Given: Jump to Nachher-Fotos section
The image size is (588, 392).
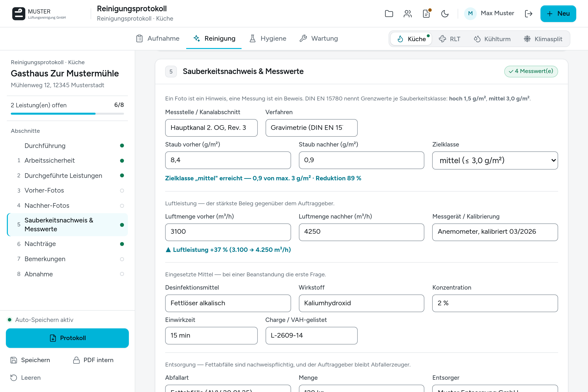Looking at the screenshot, I should click(x=68, y=206).
